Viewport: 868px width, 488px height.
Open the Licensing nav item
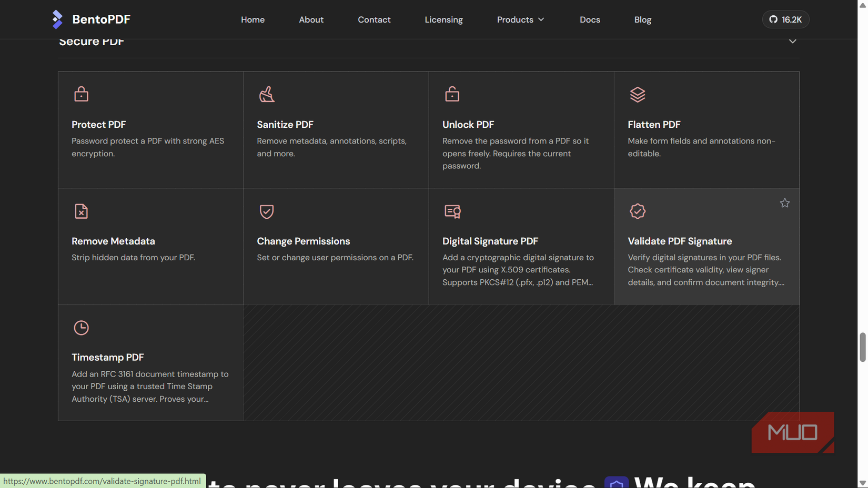pos(443,19)
